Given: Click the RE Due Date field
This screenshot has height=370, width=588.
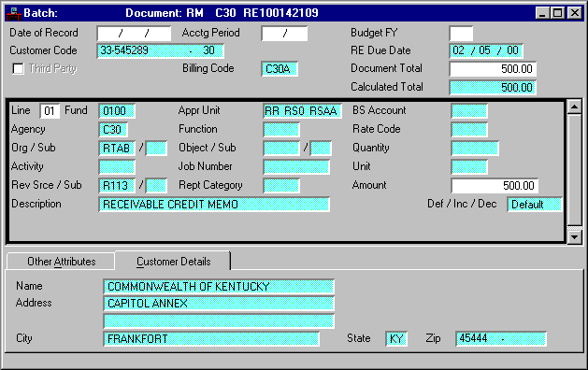Looking at the screenshot, I should (x=486, y=51).
